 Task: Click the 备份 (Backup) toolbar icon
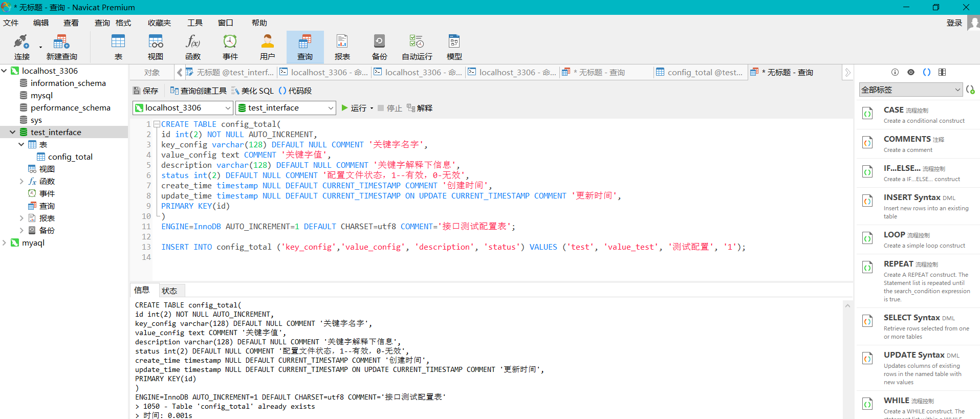click(380, 47)
